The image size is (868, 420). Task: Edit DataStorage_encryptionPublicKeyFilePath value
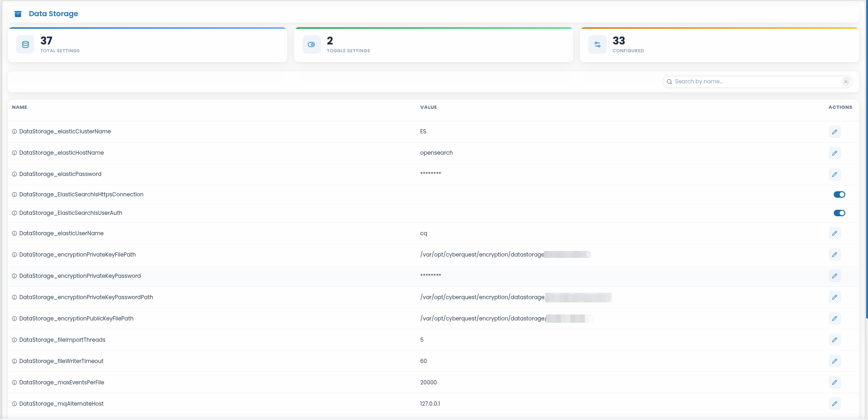click(x=835, y=319)
